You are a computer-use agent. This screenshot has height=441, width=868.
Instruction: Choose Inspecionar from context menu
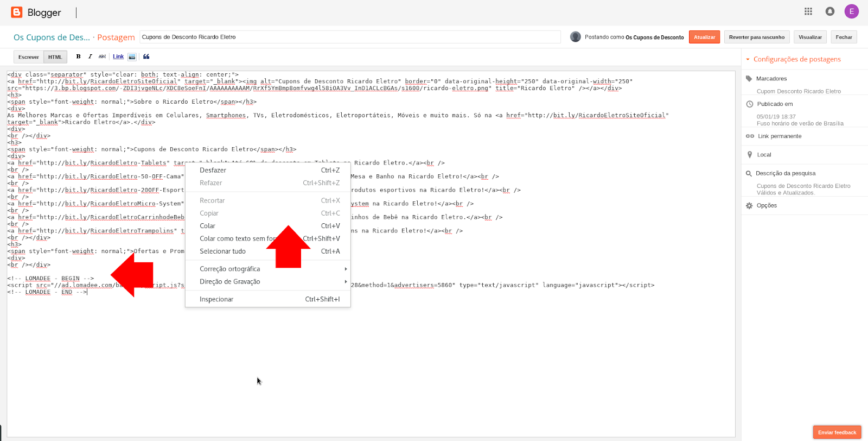coord(268,299)
